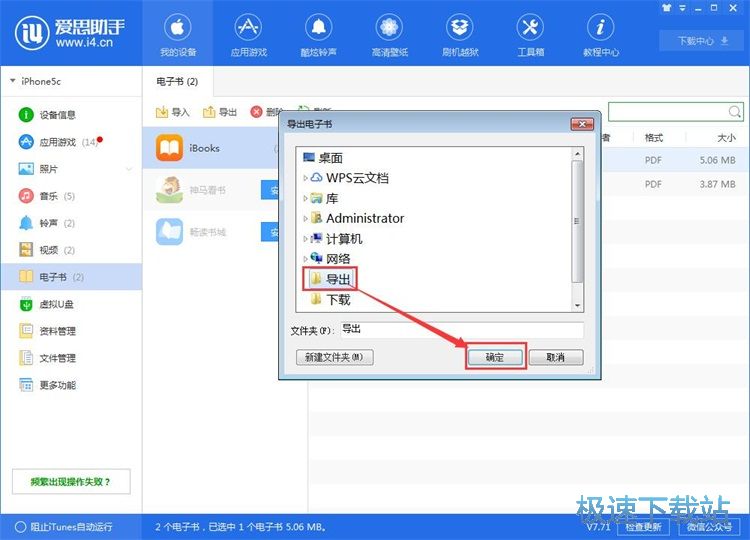Click the 导入 import toolbar button
The height and width of the screenshot is (540, 750).
(x=173, y=112)
